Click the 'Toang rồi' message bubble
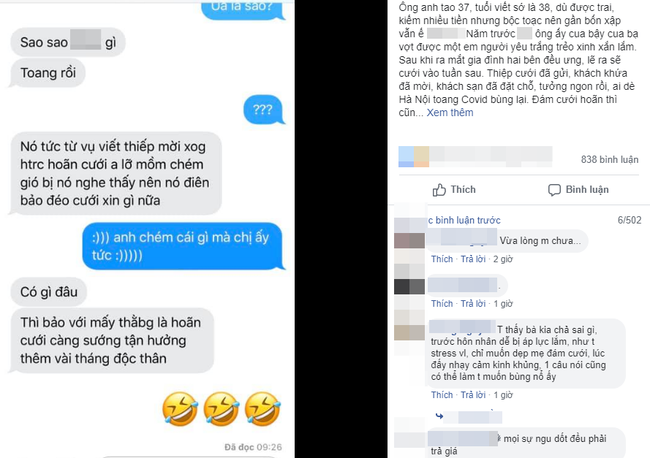 tap(47, 73)
